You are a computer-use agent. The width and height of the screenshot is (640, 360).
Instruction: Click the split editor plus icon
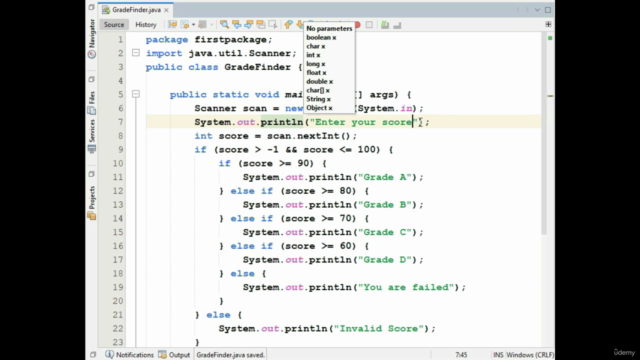coord(548,24)
